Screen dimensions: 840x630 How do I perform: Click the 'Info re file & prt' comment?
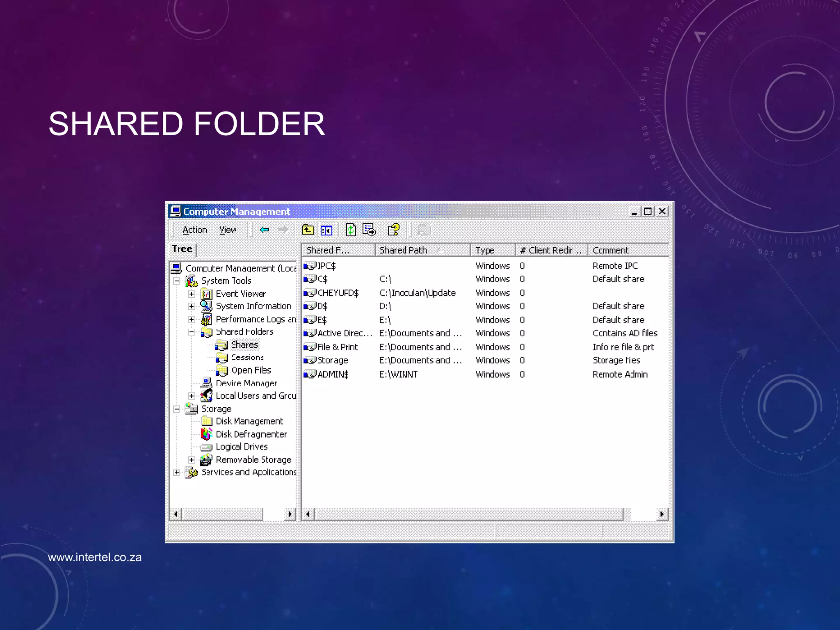point(623,347)
